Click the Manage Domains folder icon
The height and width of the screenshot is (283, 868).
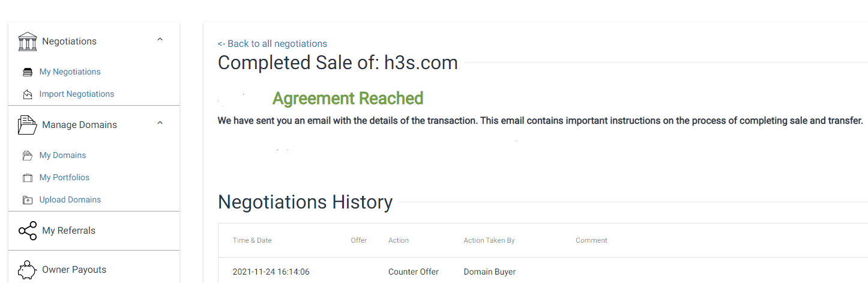click(x=28, y=125)
